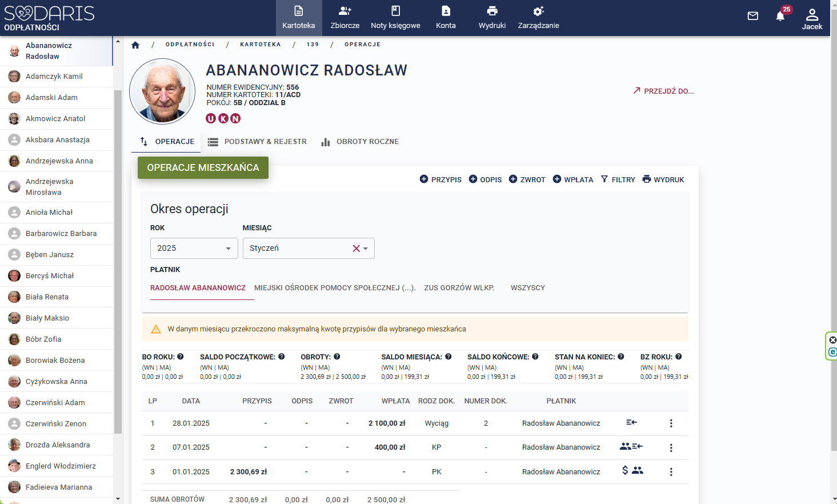Open the MIESIĄC month dropdown arrow

[366, 249]
